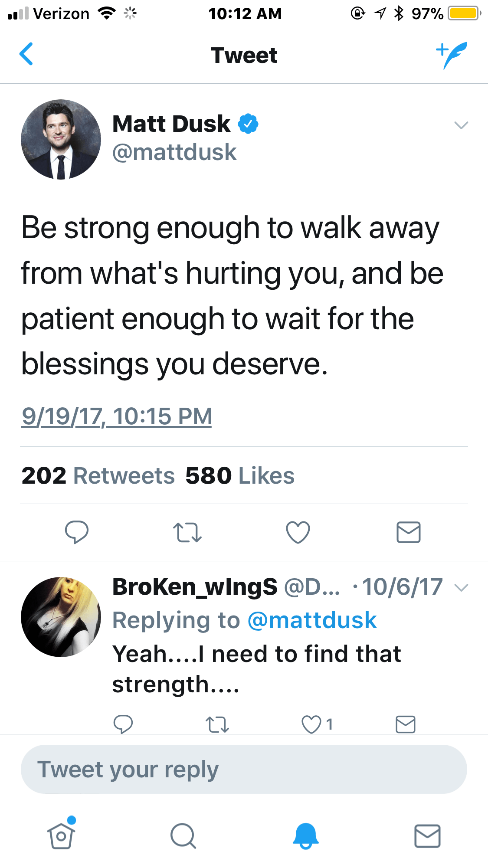Open reply on BroKen_wIngS comment
The height and width of the screenshot is (868, 488).
point(123,724)
